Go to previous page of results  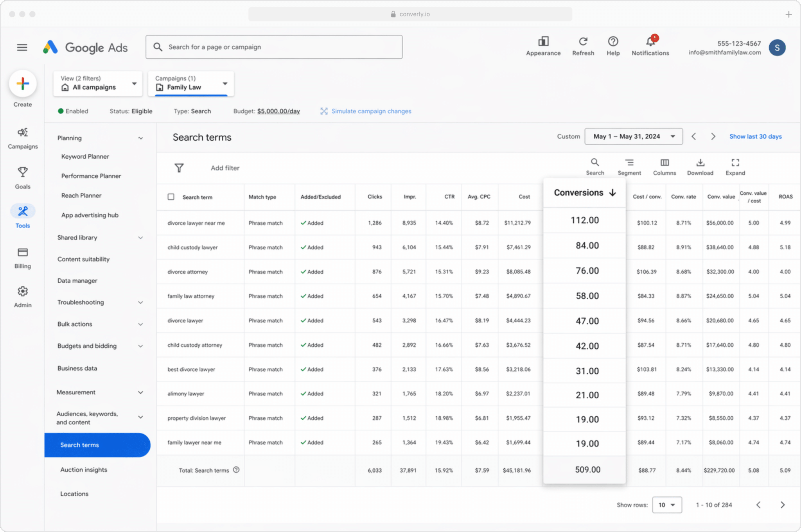[758, 505]
